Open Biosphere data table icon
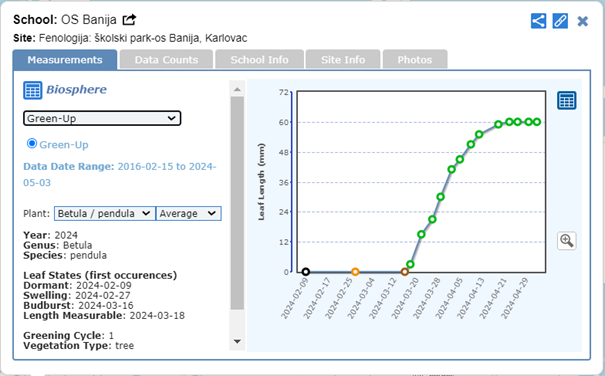605x376 pixels. tap(32, 90)
